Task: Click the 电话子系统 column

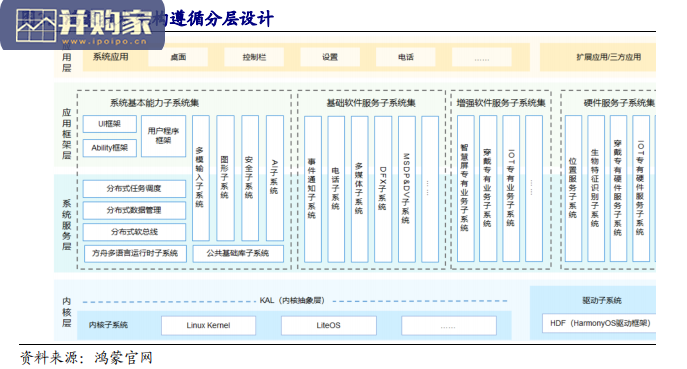Action: coord(336,189)
